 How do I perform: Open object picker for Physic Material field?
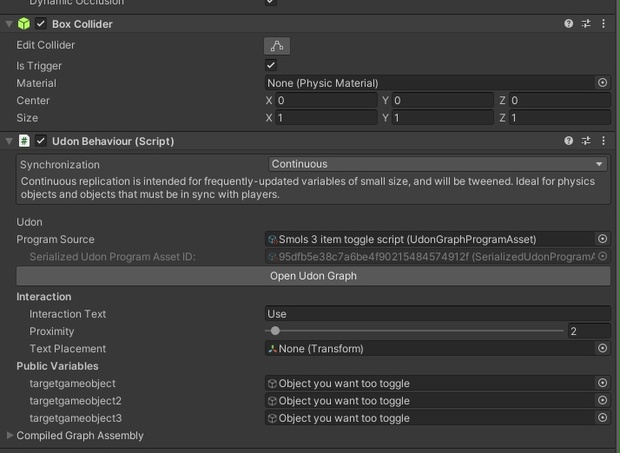[602, 83]
